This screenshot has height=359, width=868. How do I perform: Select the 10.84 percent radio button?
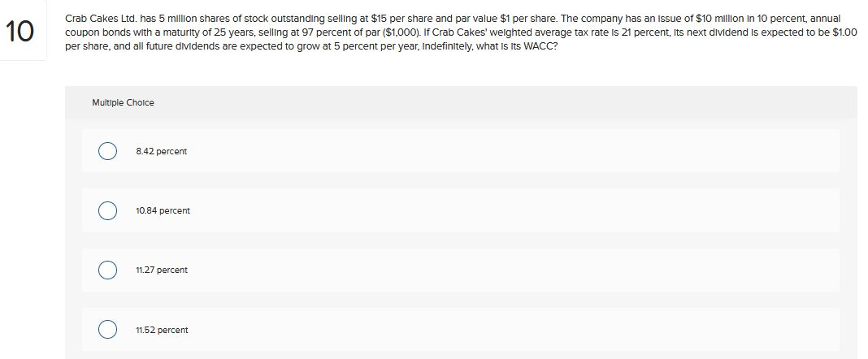pyautogui.click(x=106, y=211)
